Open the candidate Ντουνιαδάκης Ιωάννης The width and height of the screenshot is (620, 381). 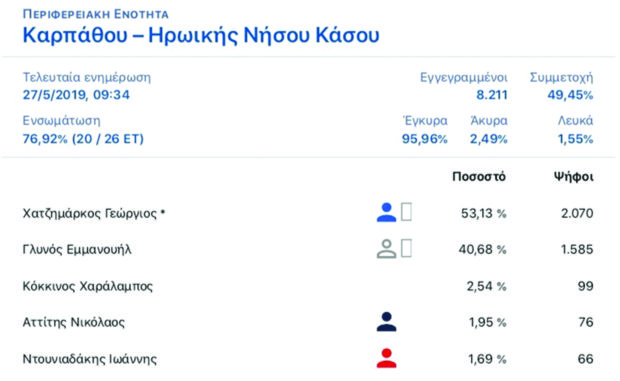tap(90, 359)
